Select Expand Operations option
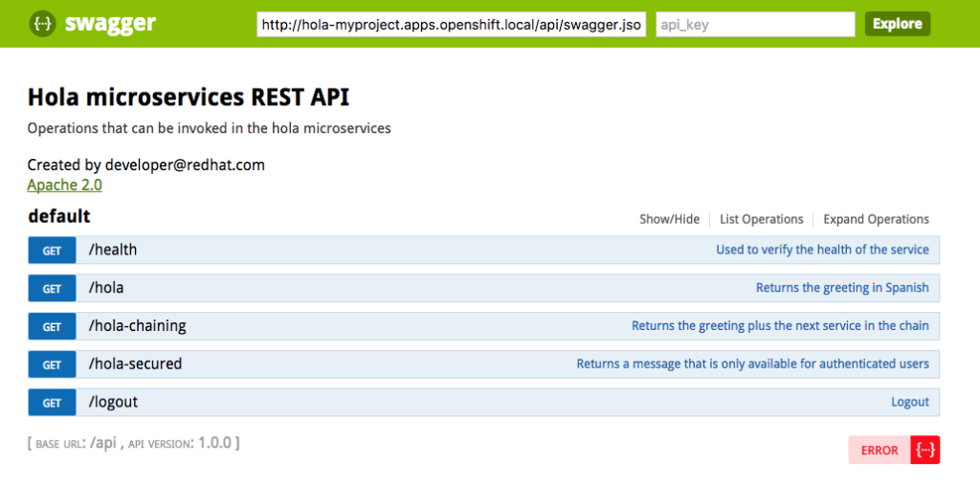980x486 pixels. (x=876, y=219)
